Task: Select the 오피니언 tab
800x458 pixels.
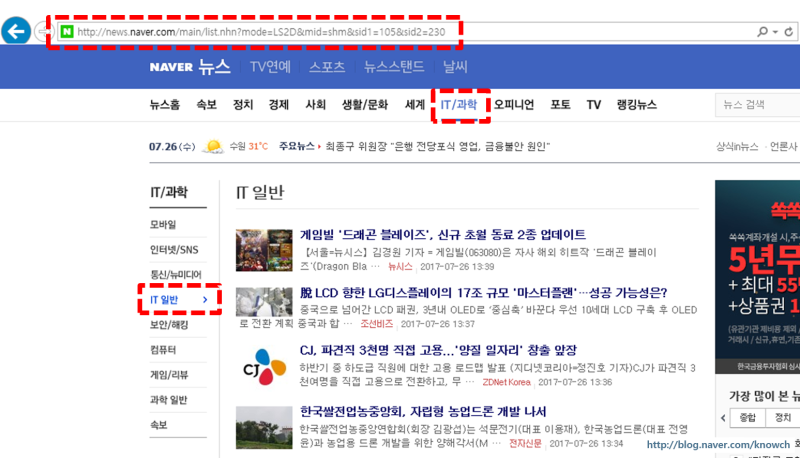Action: click(x=514, y=105)
